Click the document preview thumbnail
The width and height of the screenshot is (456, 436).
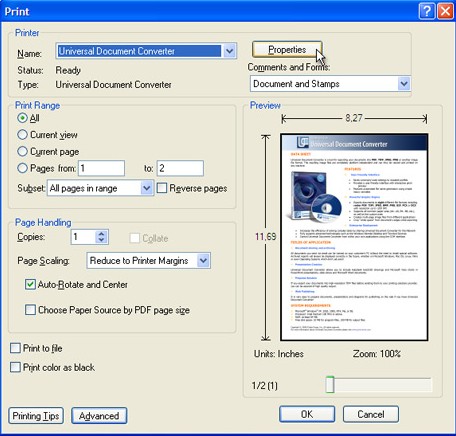point(354,237)
